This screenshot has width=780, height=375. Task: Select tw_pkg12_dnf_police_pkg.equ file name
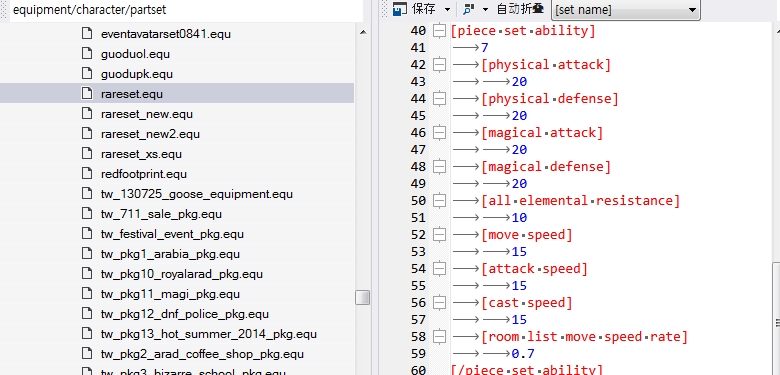click(185, 314)
